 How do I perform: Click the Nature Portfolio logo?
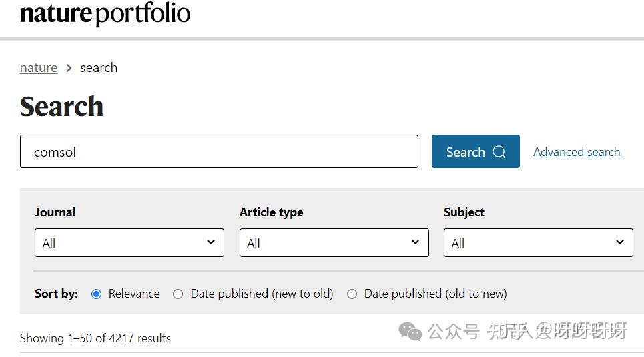pos(105,13)
